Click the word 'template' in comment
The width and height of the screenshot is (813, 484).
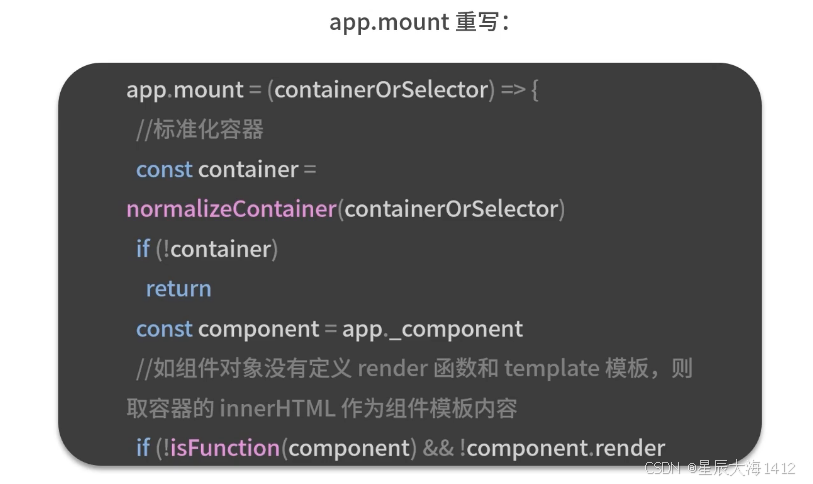[x=552, y=369]
